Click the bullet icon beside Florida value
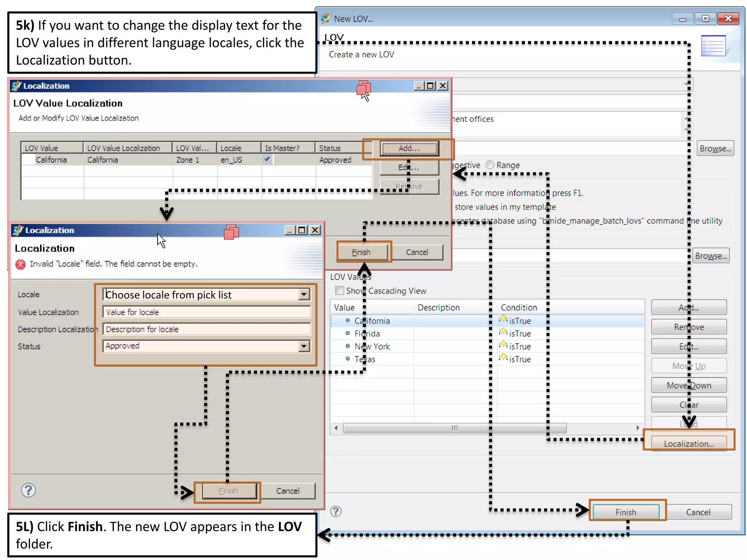Screen dimensions: 747x560 pos(348,333)
